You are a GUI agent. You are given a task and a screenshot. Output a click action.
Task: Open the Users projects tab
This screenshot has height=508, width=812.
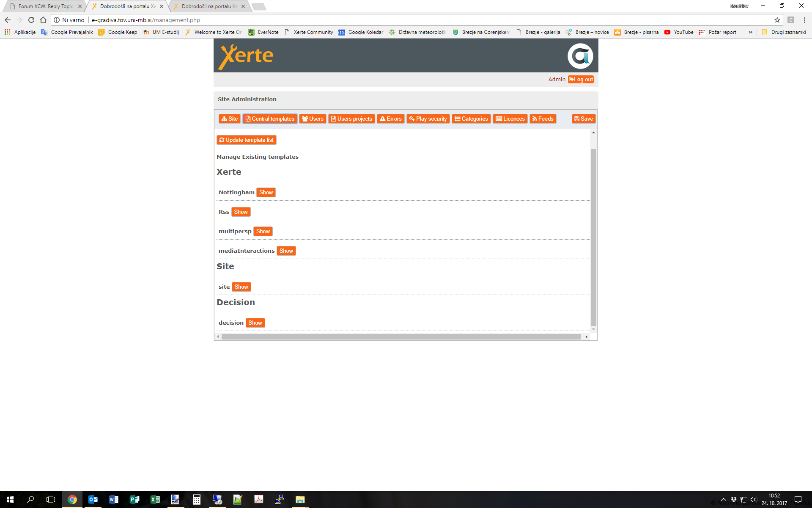tap(351, 119)
